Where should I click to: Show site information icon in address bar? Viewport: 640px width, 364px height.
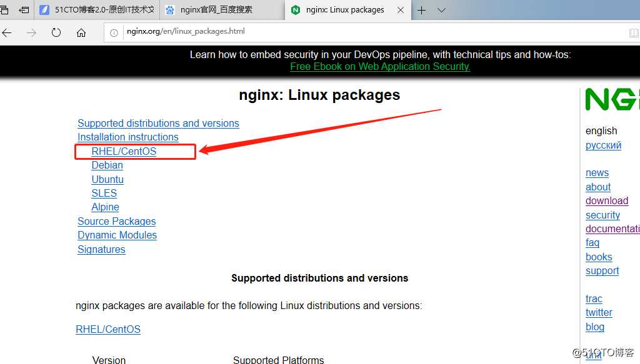pos(114,32)
